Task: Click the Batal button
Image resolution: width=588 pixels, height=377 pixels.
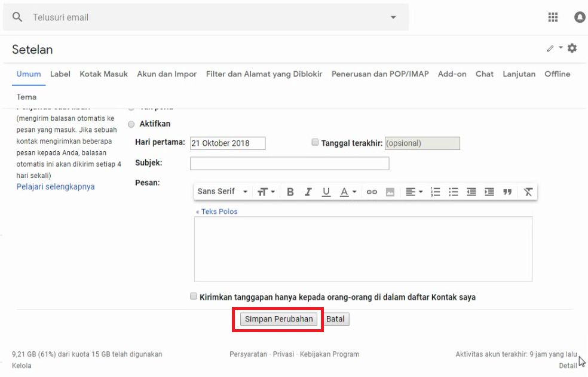Action: coord(335,319)
